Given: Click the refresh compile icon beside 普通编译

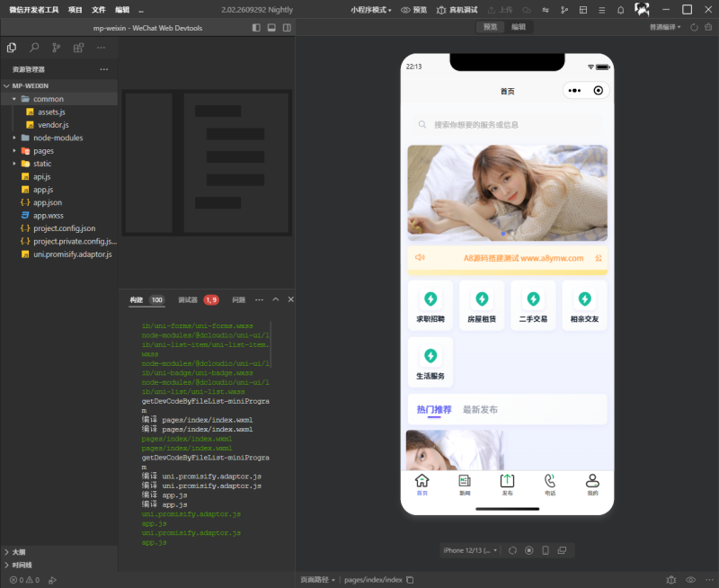Looking at the screenshot, I should click(x=694, y=28).
